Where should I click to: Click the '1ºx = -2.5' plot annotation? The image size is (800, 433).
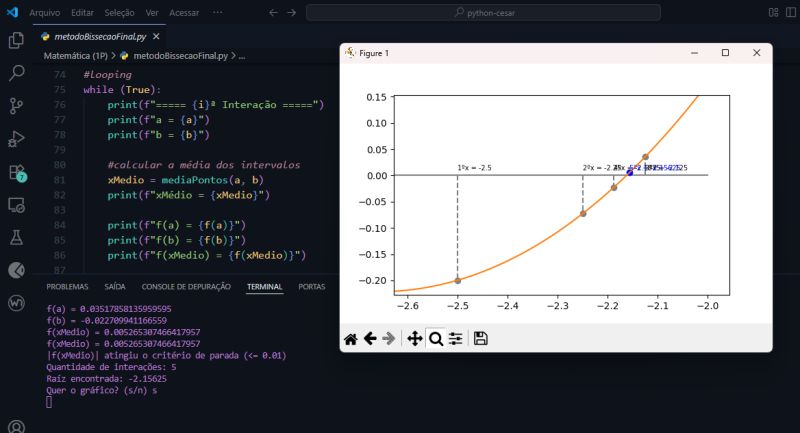point(474,168)
